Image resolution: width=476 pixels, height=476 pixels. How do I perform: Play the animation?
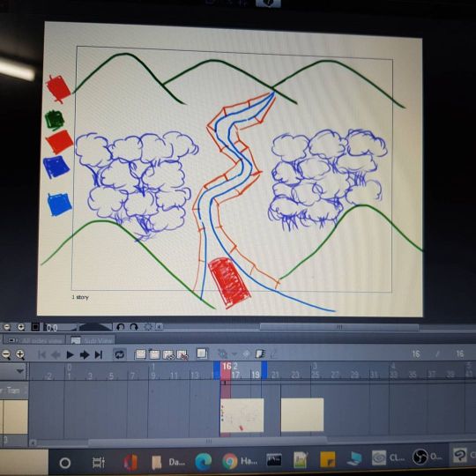[x=71, y=354]
